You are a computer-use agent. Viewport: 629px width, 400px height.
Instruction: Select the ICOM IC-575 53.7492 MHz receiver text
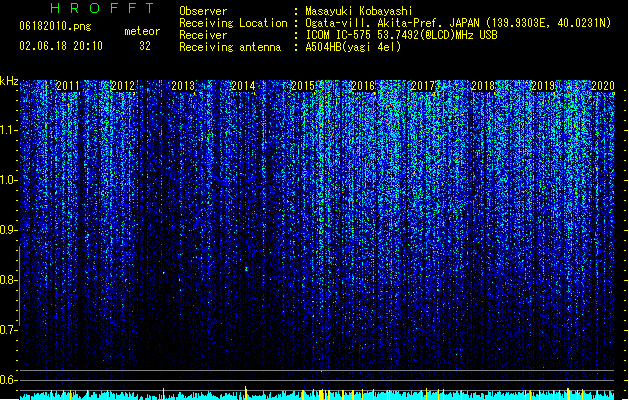pyautogui.click(x=402, y=35)
